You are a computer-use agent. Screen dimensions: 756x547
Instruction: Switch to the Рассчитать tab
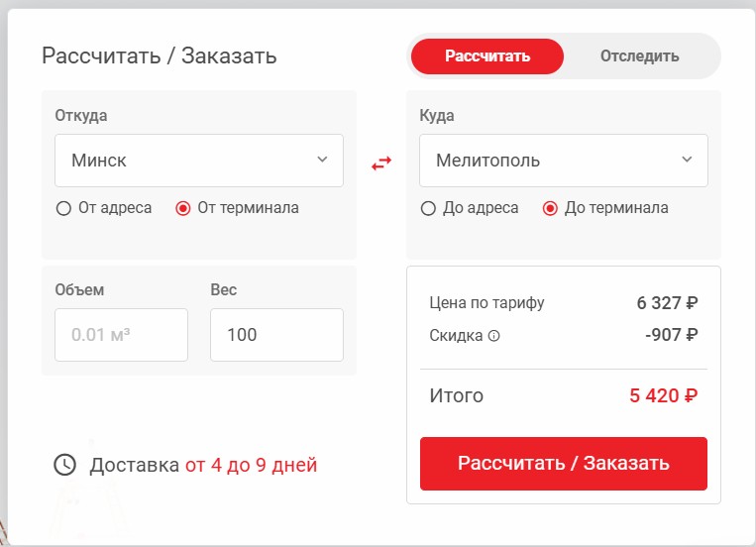point(487,56)
